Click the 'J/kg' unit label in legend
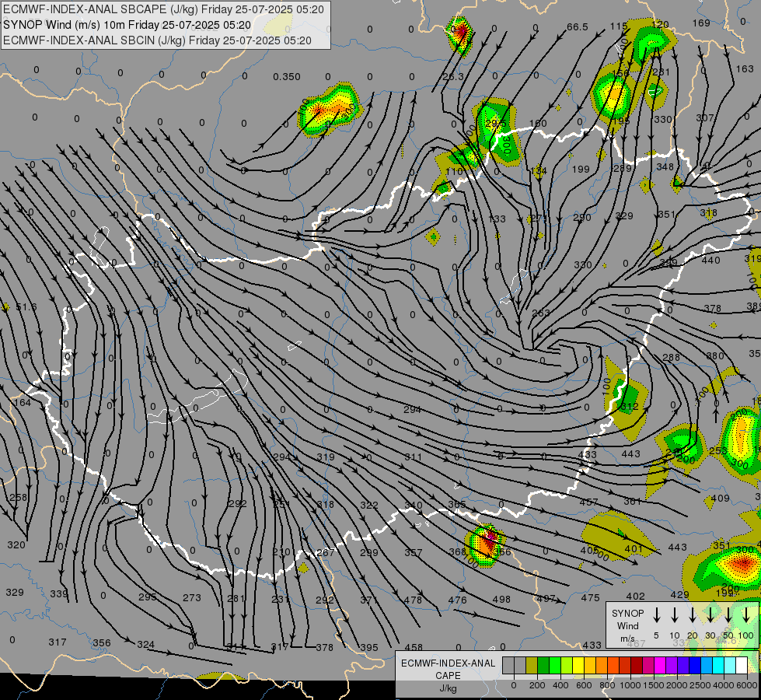This screenshot has width=761, height=700. (x=448, y=688)
